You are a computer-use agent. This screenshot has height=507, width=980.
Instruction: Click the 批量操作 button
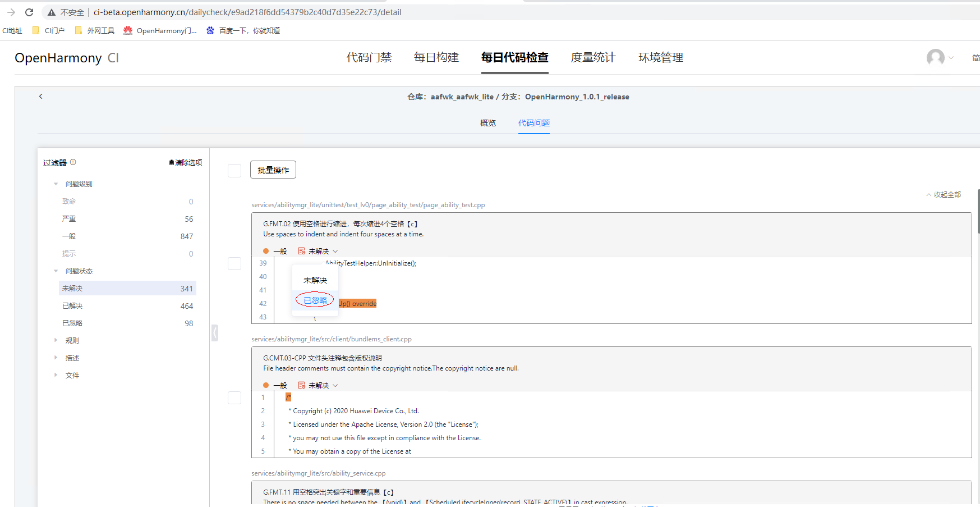tap(273, 170)
